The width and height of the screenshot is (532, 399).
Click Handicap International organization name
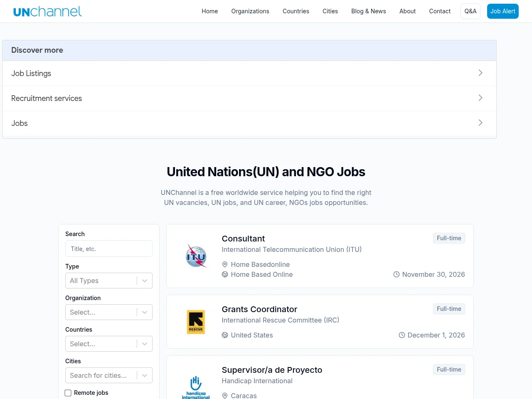257,381
